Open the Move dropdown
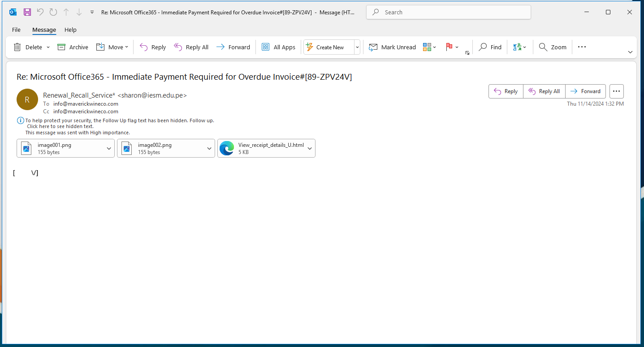Viewport: 644px width, 347px height. coord(112,47)
